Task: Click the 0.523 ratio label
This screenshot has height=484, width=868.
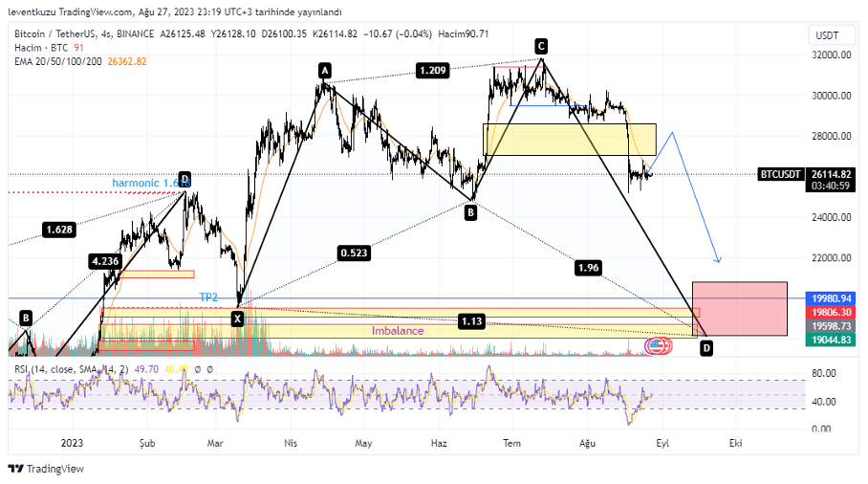Action: pyautogui.click(x=354, y=253)
